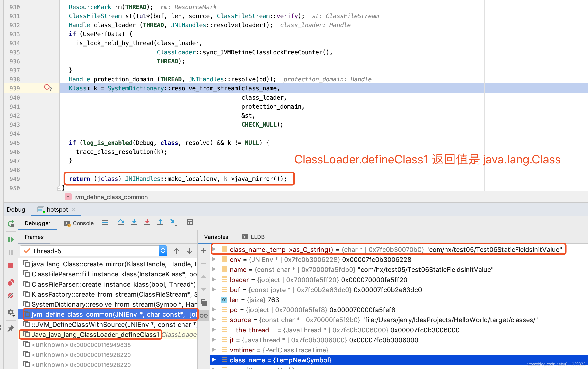Click the Force Step Into icon
The height and width of the screenshot is (369, 588).
[x=147, y=222]
